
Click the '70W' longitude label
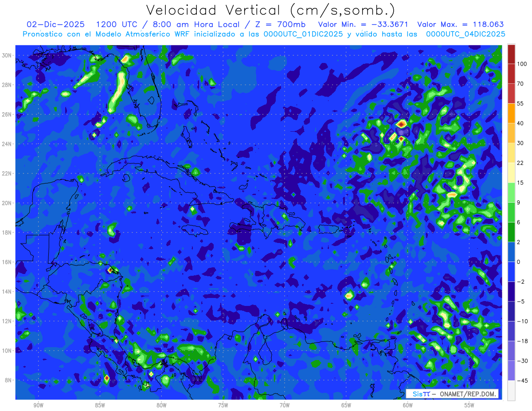click(x=285, y=405)
